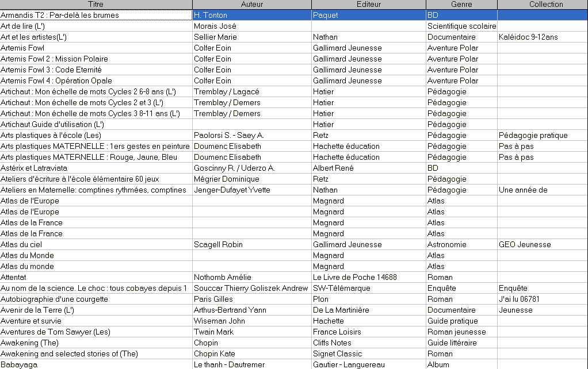Viewport: 588px width, 369px height.
Task: Select title 'Art et les artistes(L')'
Action: 33,37
